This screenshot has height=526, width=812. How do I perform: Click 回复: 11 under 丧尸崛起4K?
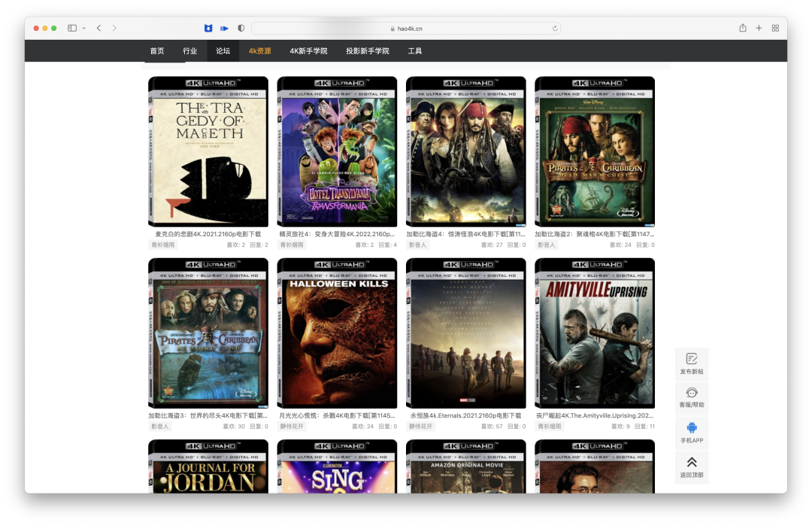pos(645,427)
